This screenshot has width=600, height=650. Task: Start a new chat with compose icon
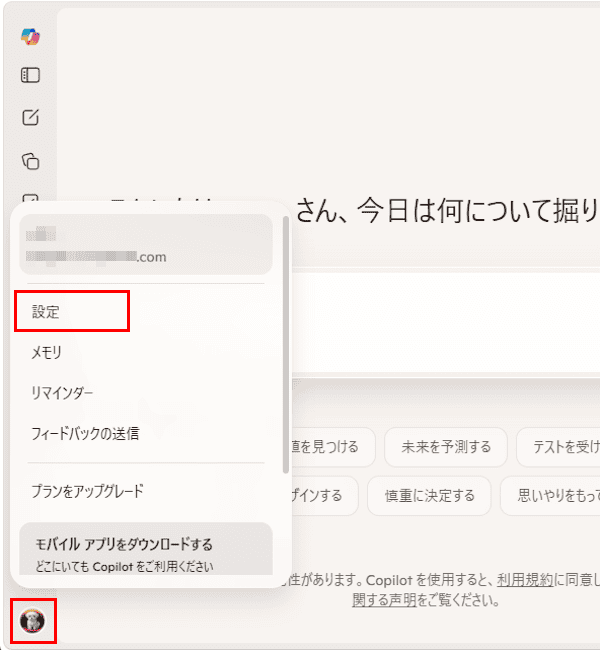coord(30,117)
